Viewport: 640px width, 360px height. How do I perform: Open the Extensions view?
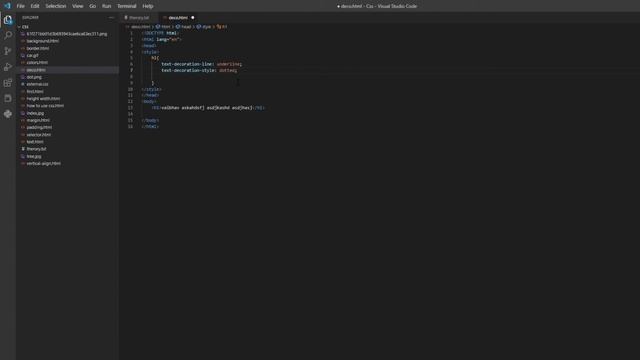(x=8, y=83)
